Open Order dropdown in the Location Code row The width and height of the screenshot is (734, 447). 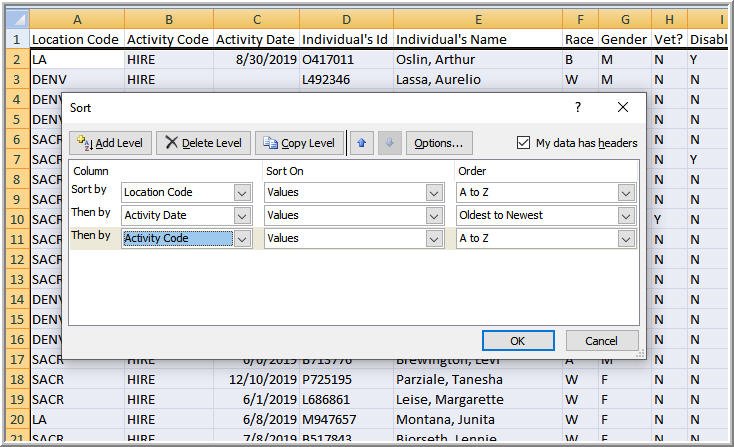pyautogui.click(x=626, y=192)
